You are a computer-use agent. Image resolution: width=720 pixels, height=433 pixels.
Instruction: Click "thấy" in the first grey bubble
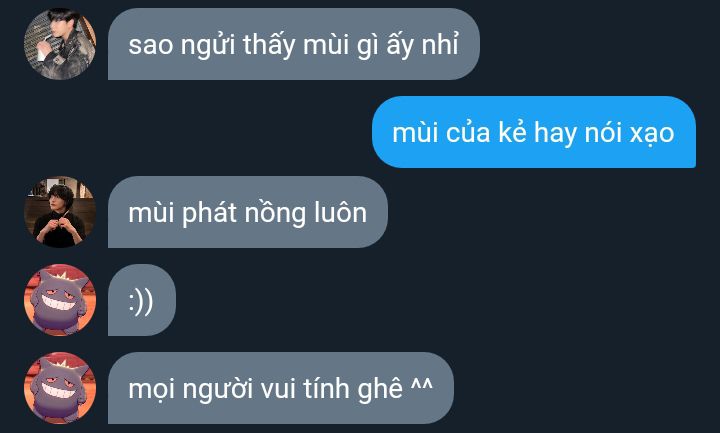click(269, 46)
